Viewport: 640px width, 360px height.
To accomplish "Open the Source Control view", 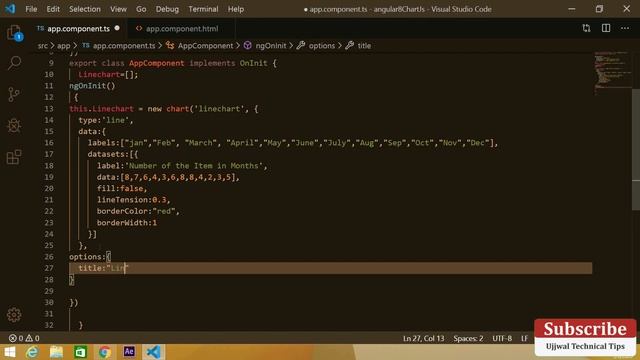I will tap(14, 94).
